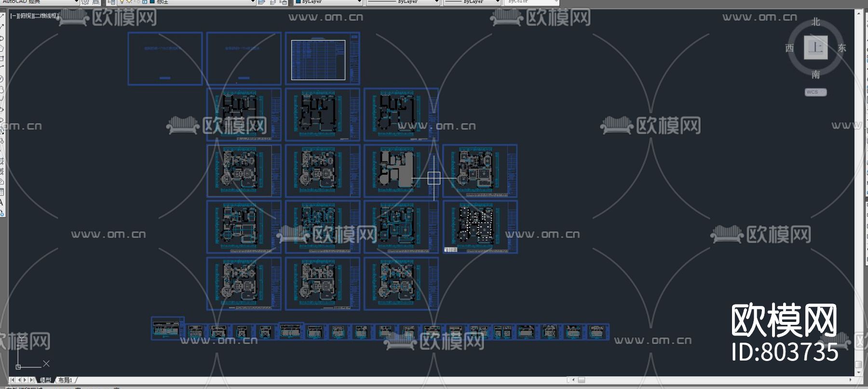Expand the 标注 layer dropdown arrow
This screenshot has height=389, width=868.
[x=253, y=2]
